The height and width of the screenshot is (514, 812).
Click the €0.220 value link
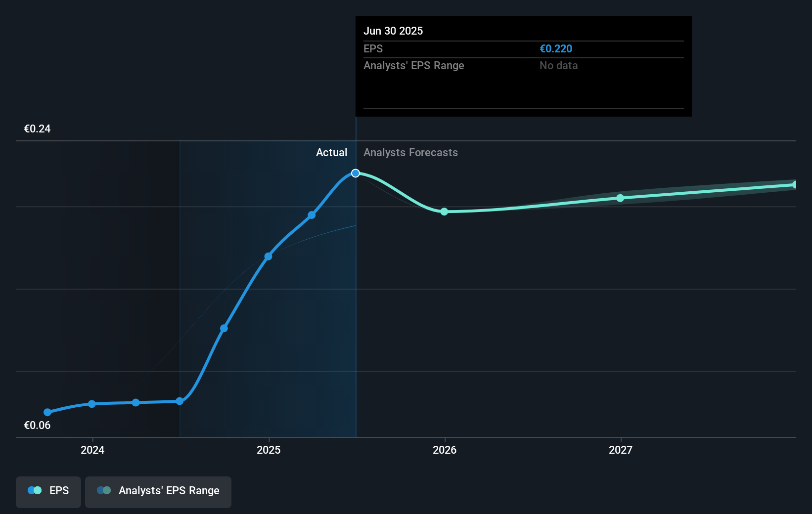coord(556,49)
